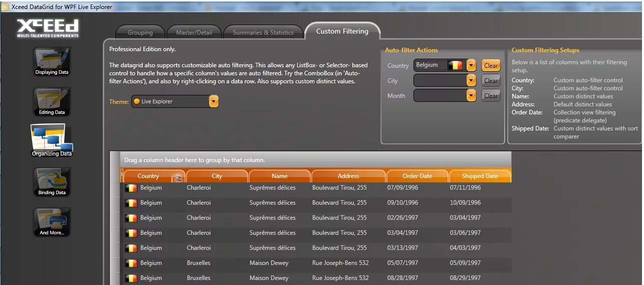Click the Country column filter icon
Screen dimensions: 644x285
177,178
